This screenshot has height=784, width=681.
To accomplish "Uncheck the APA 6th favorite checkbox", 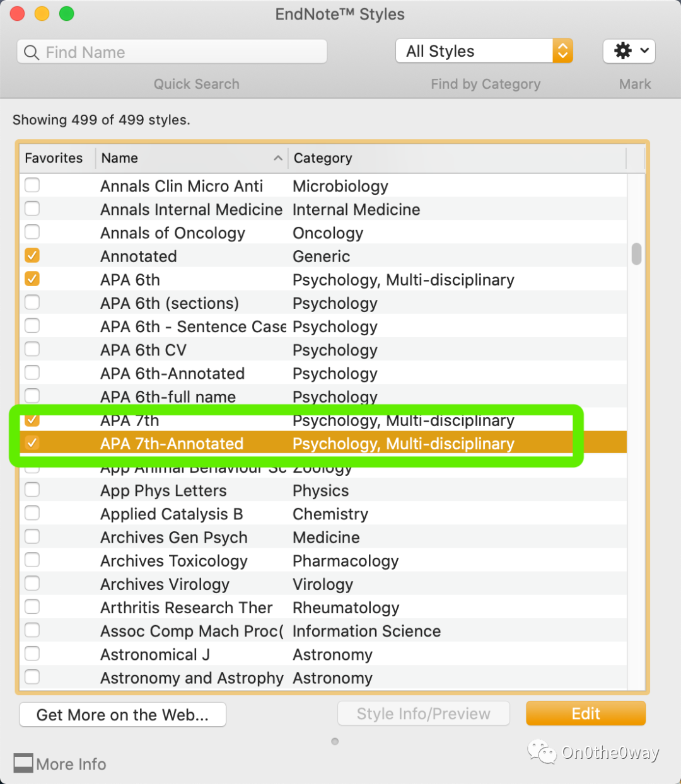I will [x=32, y=279].
